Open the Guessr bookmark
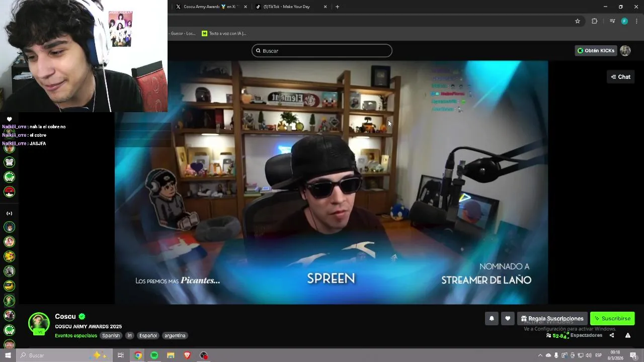The image size is (644, 362). [x=183, y=33]
